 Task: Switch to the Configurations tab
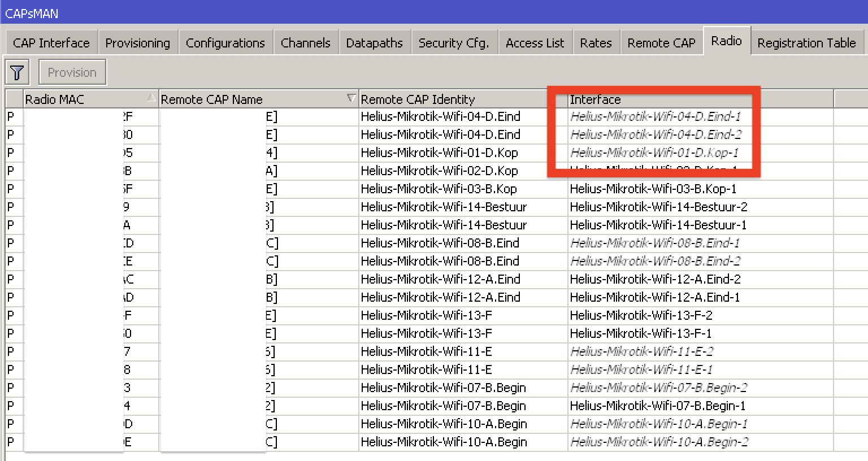click(225, 42)
